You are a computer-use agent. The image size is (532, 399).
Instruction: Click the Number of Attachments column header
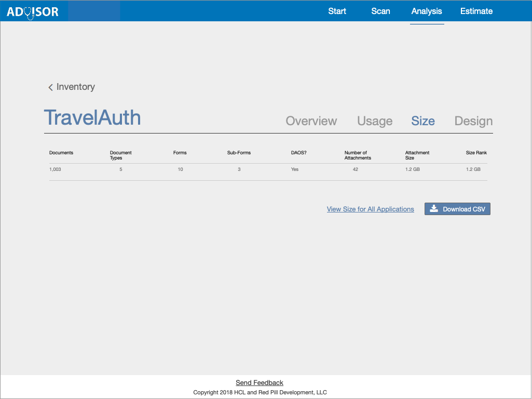click(x=358, y=155)
